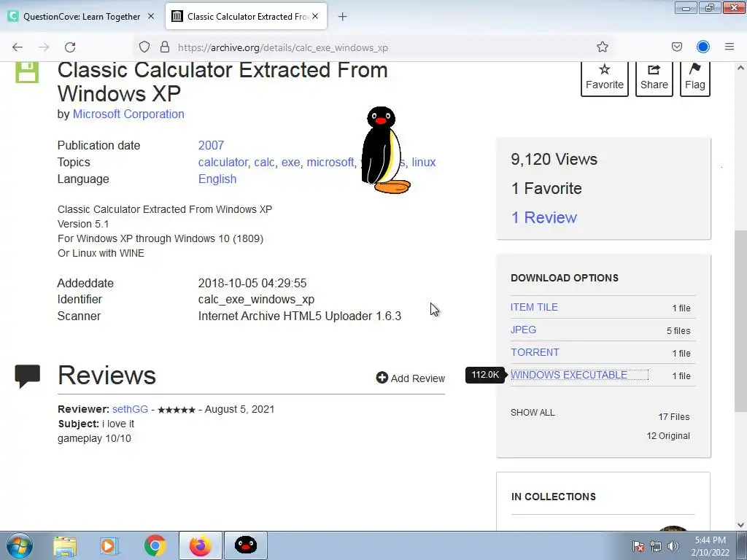Click the 1 Favorite text

pyautogui.click(x=546, y=189)
